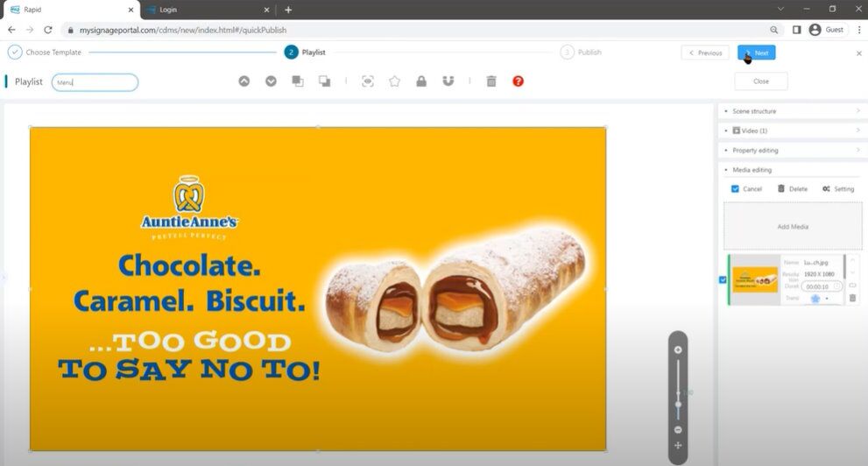The image size is (868, 466).
Task: Click the Previous button
Action: tap(705, 53)
